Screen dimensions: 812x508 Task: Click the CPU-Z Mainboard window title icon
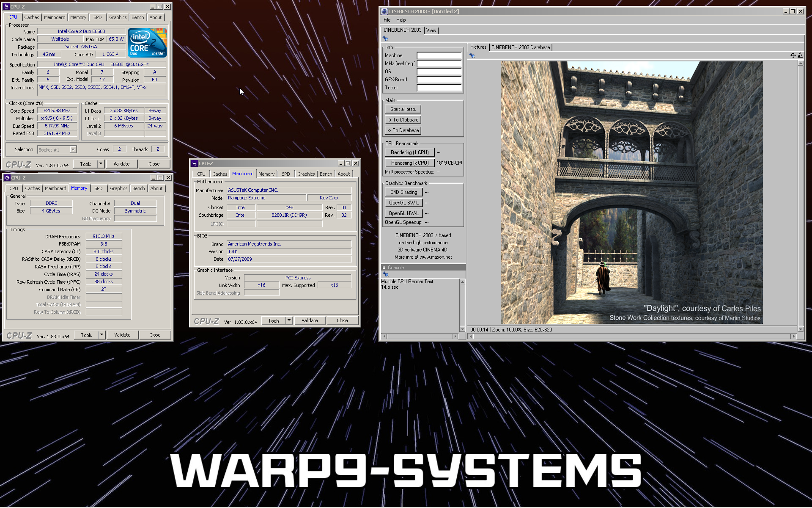tap(194, 163)
